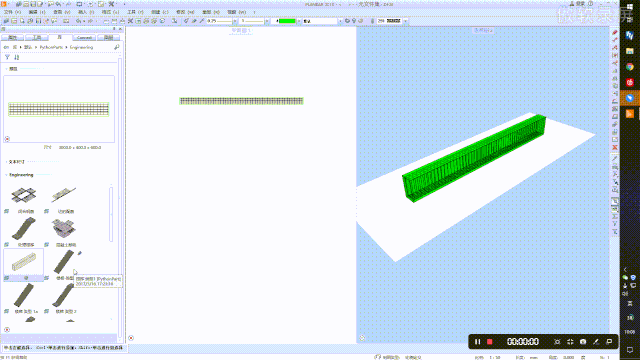Click Engineering in the library breadcrumb path

point(81,47)
